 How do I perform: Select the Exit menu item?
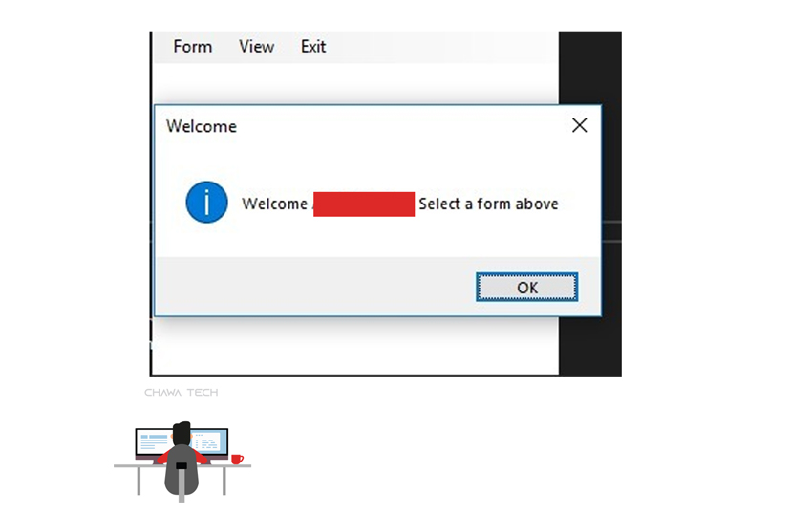pos(313,47)
